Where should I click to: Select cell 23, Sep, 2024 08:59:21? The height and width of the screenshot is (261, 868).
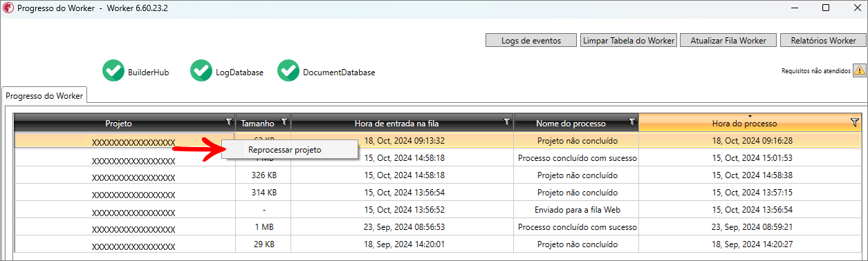(750, 226)
